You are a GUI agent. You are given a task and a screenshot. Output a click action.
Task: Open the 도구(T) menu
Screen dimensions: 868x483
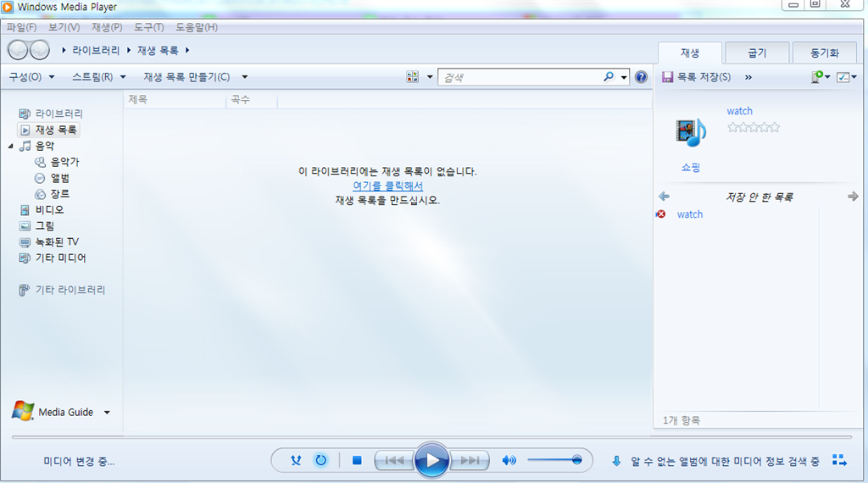(149, 27)
